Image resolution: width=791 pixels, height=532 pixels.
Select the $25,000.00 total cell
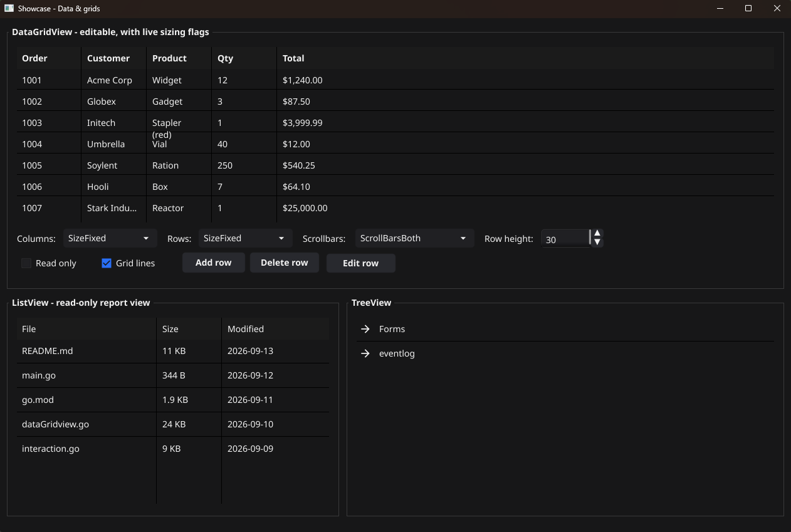525,208
